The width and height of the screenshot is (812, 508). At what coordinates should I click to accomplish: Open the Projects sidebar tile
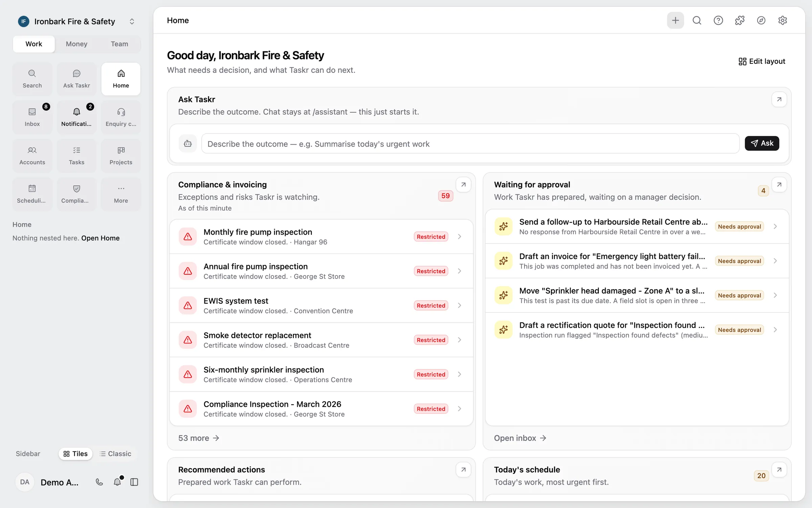(121, 156)
